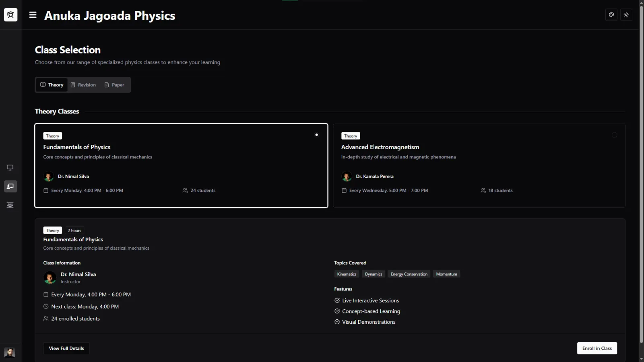Click the app logo icon
Screen dimensions: 644x362
[x=11, y=15]
